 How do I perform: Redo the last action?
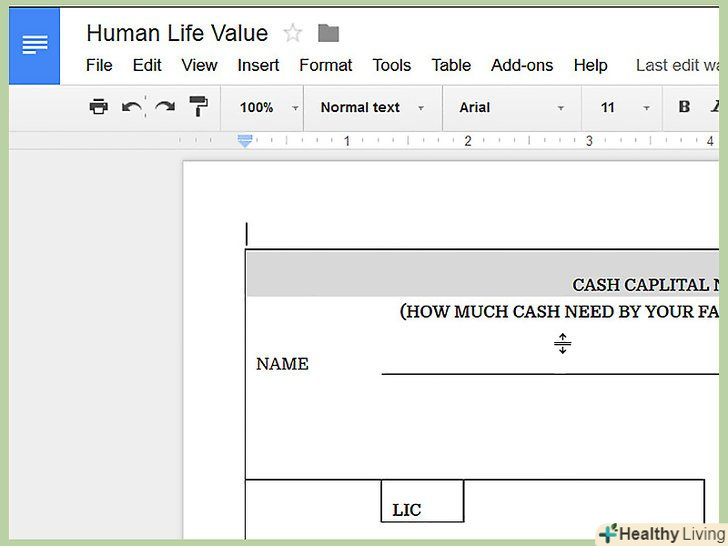click(x=164, y=107)
